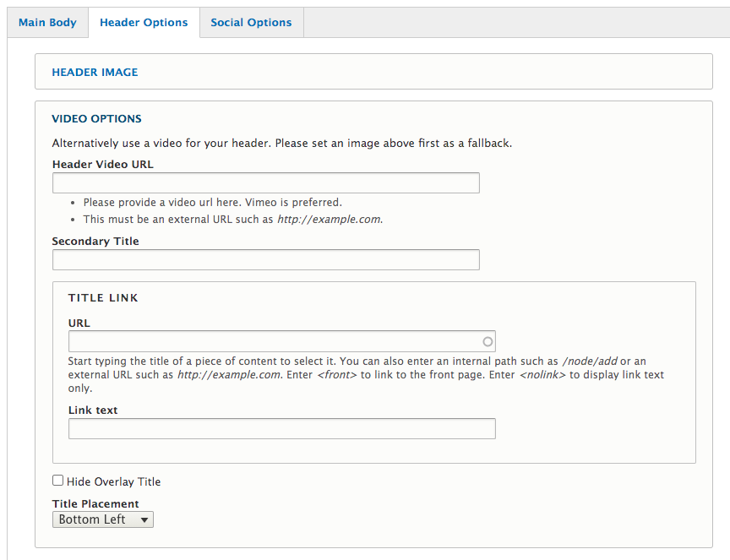The width and height of the screenshot is (730, 560).
Task: Expand the Header Image section
Action: [95, 73]
